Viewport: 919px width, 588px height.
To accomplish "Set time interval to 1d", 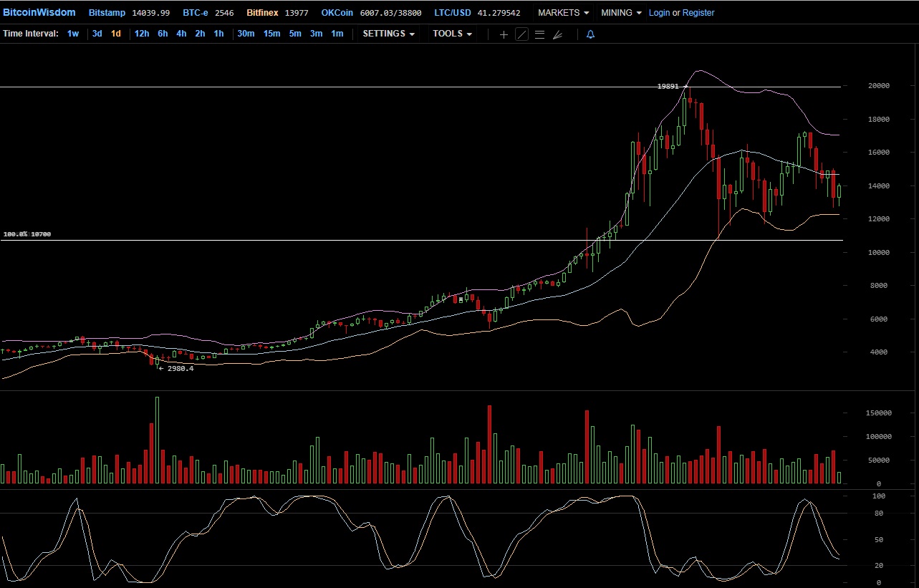I will [115, 34].
